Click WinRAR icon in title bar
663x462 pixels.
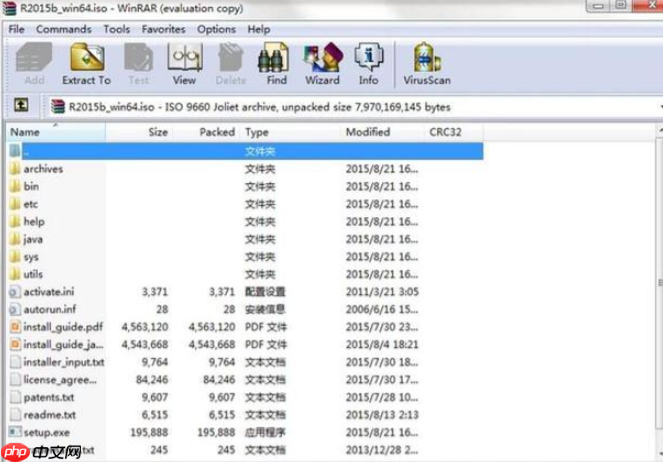pyautogui.click(x=9, y=8)
